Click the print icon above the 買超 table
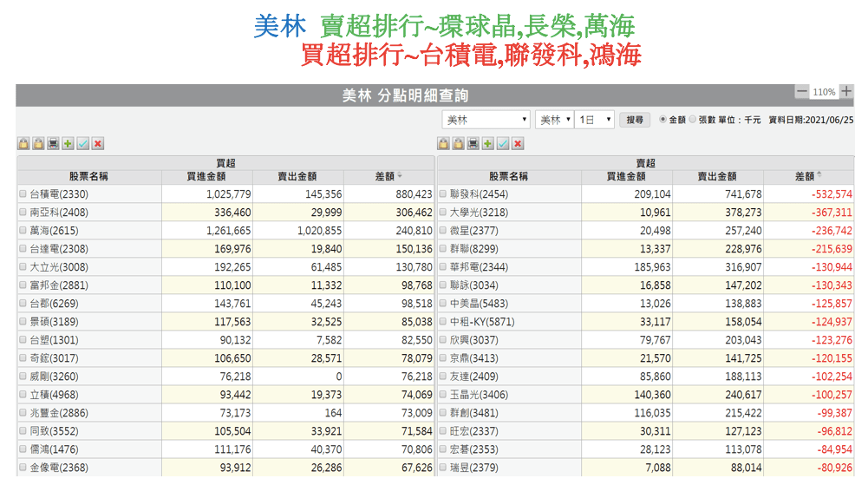Screen dimensions: 868x498 (53, 143)
